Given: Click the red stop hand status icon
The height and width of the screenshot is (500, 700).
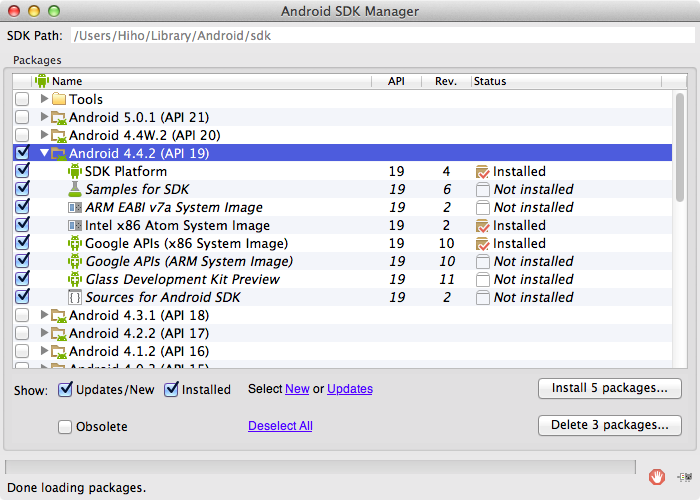Looking at the screenshot, I should (657, 476).
